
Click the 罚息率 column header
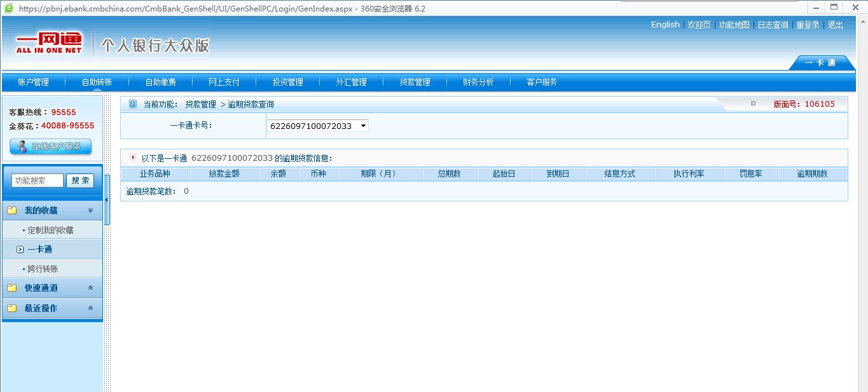click(750, 173)
